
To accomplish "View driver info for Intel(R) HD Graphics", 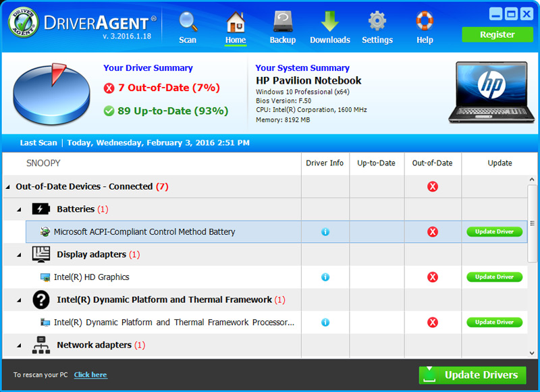I will click(325, 277).
